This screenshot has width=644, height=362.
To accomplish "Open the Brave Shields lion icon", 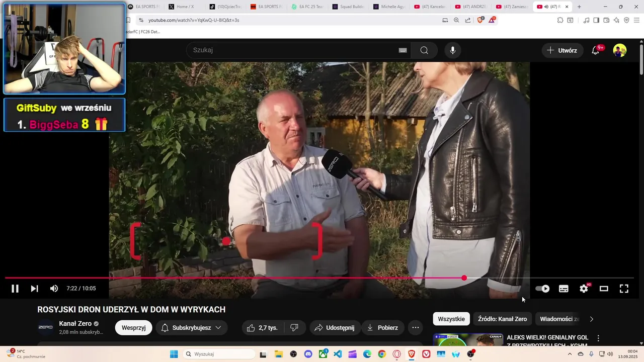I will coord(480,20).
